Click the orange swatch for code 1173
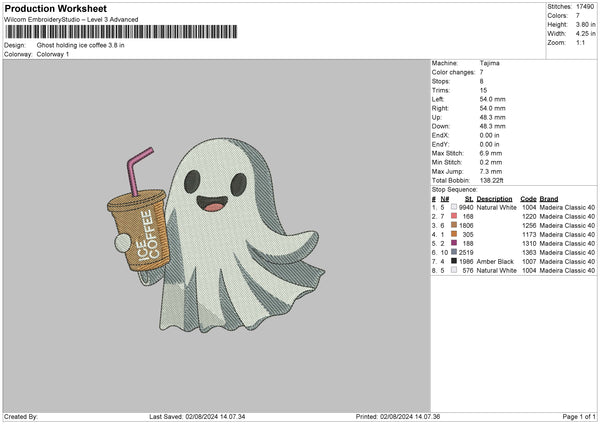600x424 pixels. pos(454,234)
